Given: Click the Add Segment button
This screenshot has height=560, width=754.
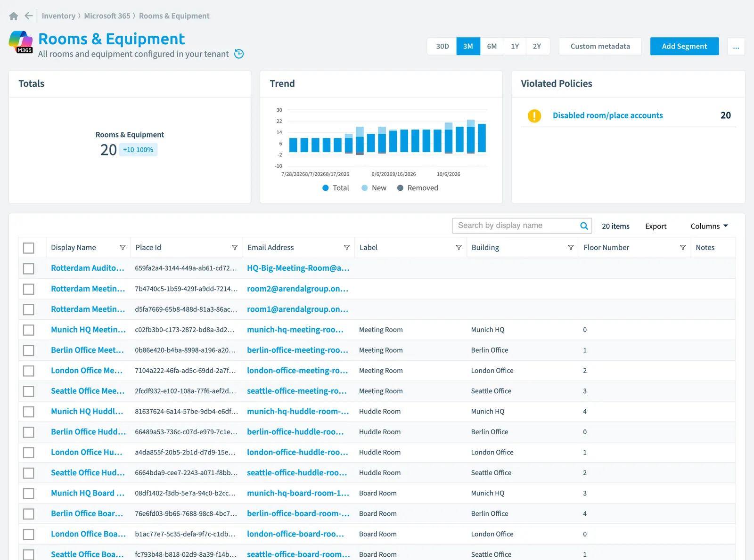Looking at the screenshot, I should click(684, 46).
